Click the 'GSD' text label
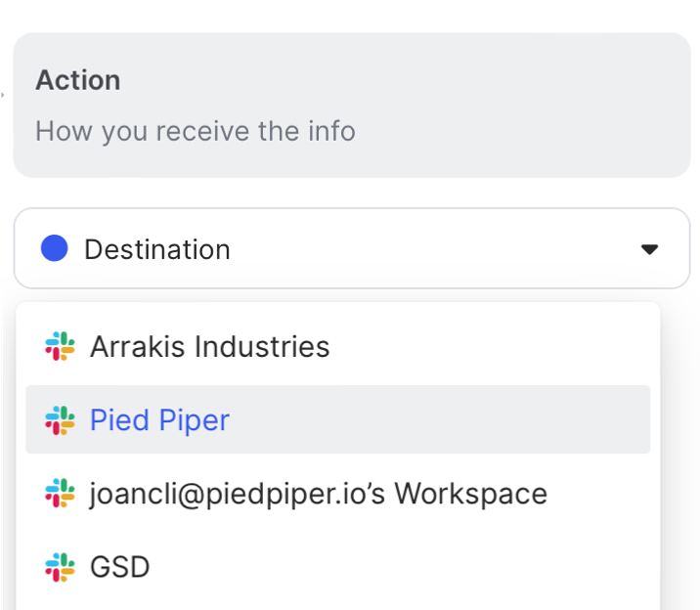 pyautogui.click(x=119, y=566)
